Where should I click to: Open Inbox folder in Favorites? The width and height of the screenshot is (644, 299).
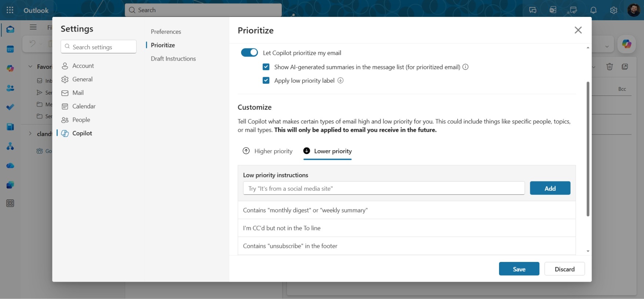(x=44, y=81)
